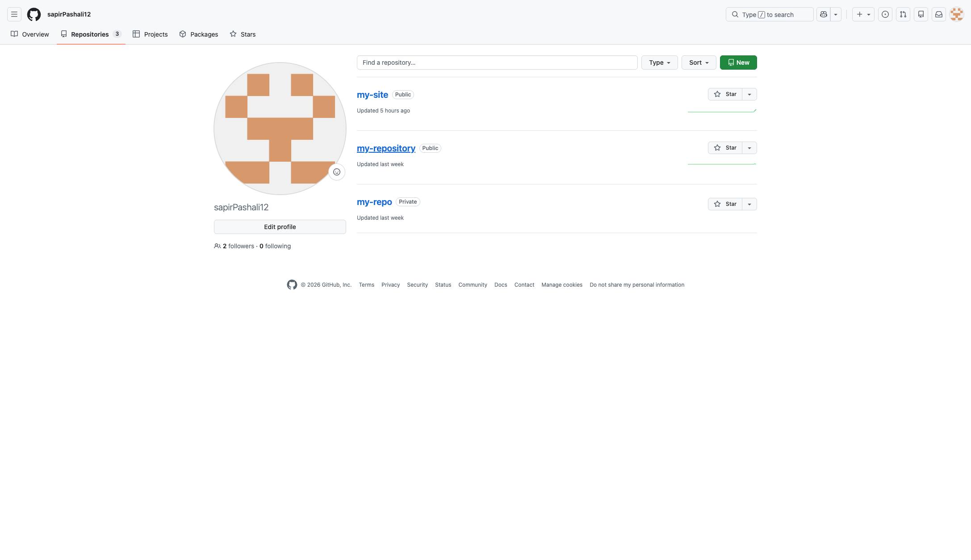971x560 pixels.
Task: Open the Type filter dropdown
Action: pos(660,63)
